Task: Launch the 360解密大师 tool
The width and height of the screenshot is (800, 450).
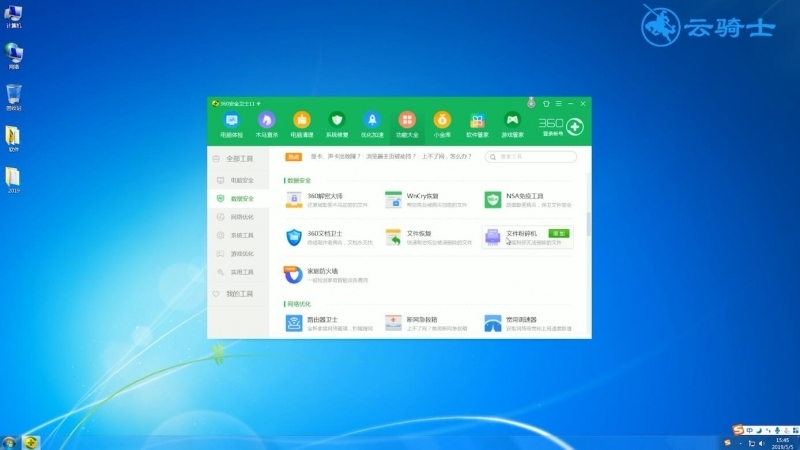Action: pos(328,199)
